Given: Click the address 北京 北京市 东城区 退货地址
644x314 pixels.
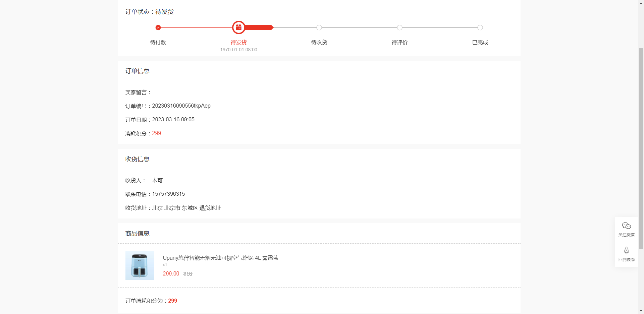Looking at the screenshot, I should (x=186, y=208).
